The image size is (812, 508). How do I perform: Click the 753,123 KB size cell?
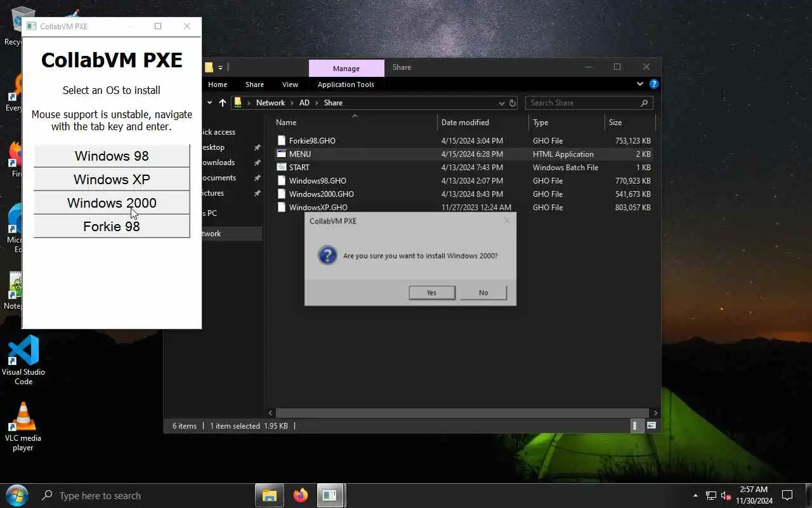point(632,141)
